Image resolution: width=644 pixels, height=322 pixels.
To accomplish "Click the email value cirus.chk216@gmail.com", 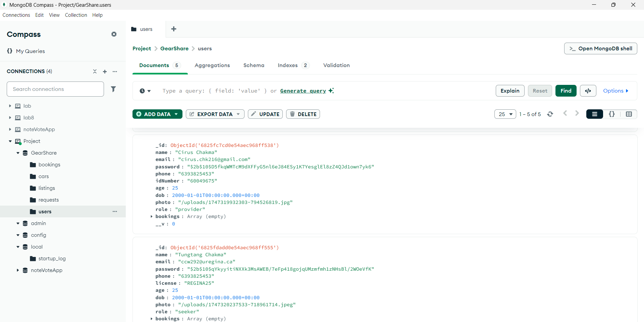I will pyautogui.click(x=214, y=159).
